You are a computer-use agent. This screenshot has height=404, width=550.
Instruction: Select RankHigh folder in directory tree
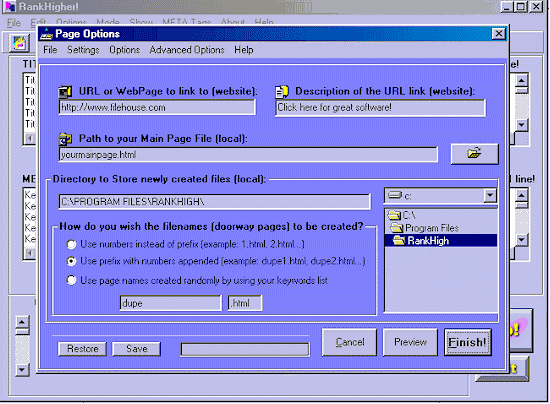tap(441, 241)
